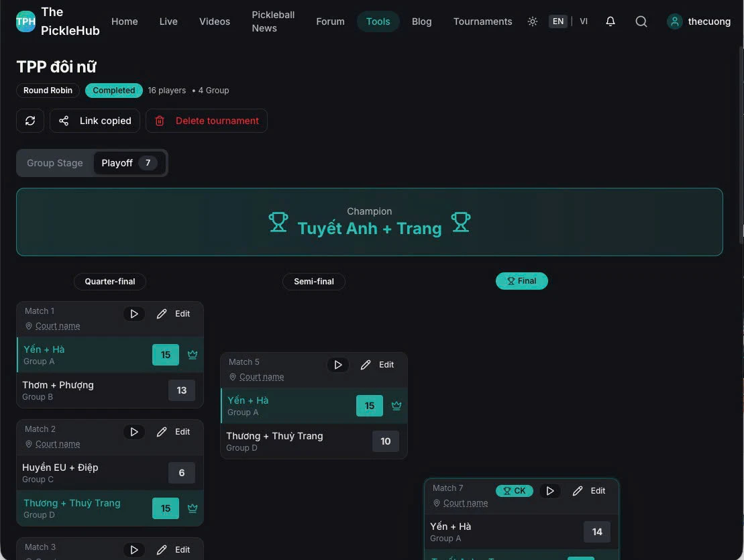Screen dimensions: 744x560
Task: Click the trophy icon beside Champion text
Action: (x=278, y=221)
